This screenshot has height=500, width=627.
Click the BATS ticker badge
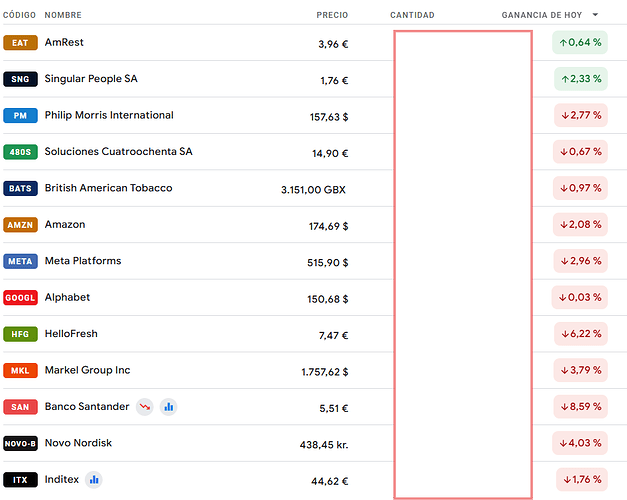click(x=20, y=188)
